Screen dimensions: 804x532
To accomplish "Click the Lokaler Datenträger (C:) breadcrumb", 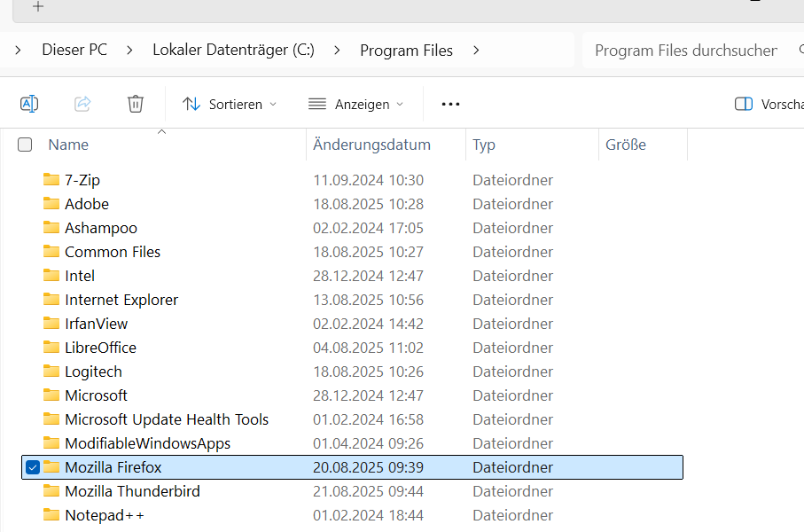I will click(x=233, y=50).
